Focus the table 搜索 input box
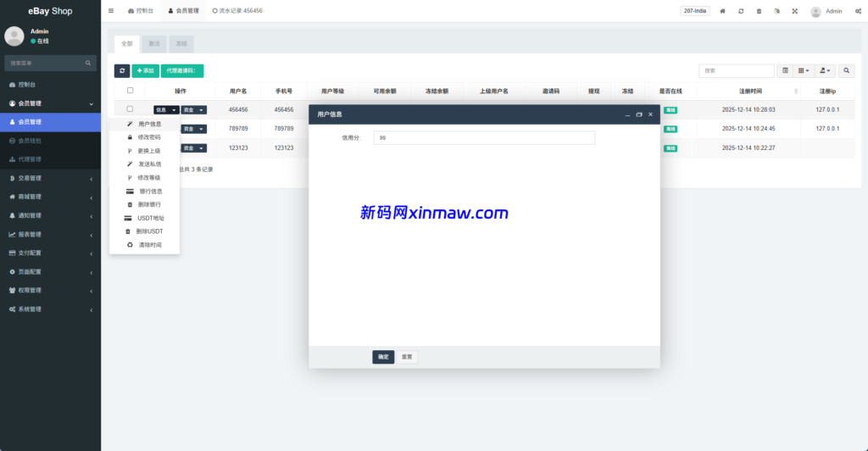The width and height of the screenshot is (868, 451). click(x=737, y=71)
